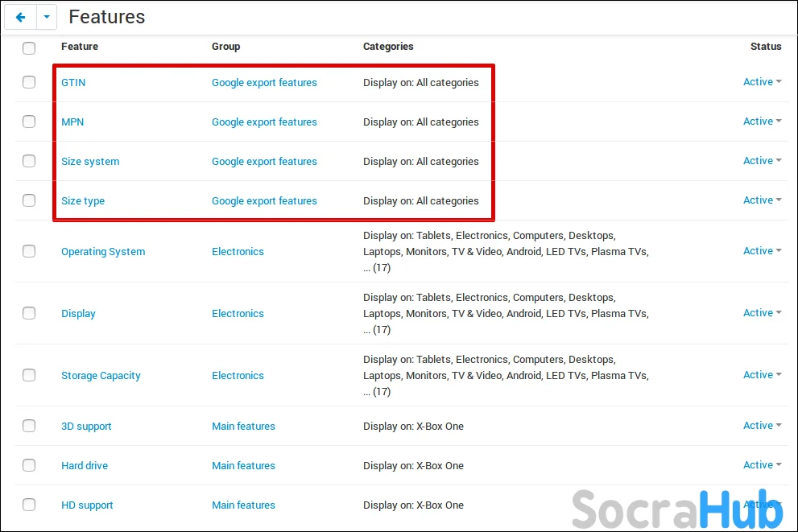Screen dimensions: 798x532
Task: Select the MPN row checkbox
Action: pyautogui.click(x=29, y=122)
